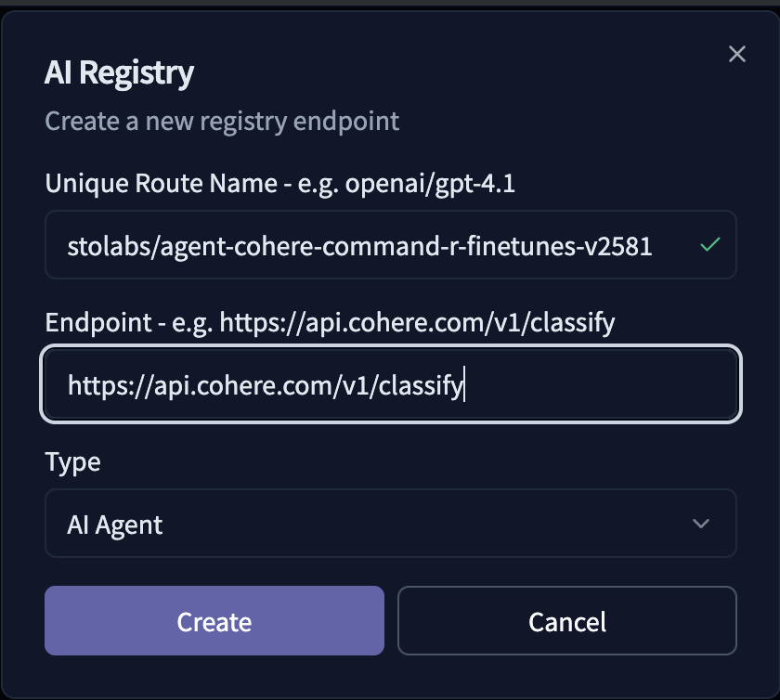Screen dimensions: 780x700
Task: Click the AI Registry dialog title
Action: [120, 72]
